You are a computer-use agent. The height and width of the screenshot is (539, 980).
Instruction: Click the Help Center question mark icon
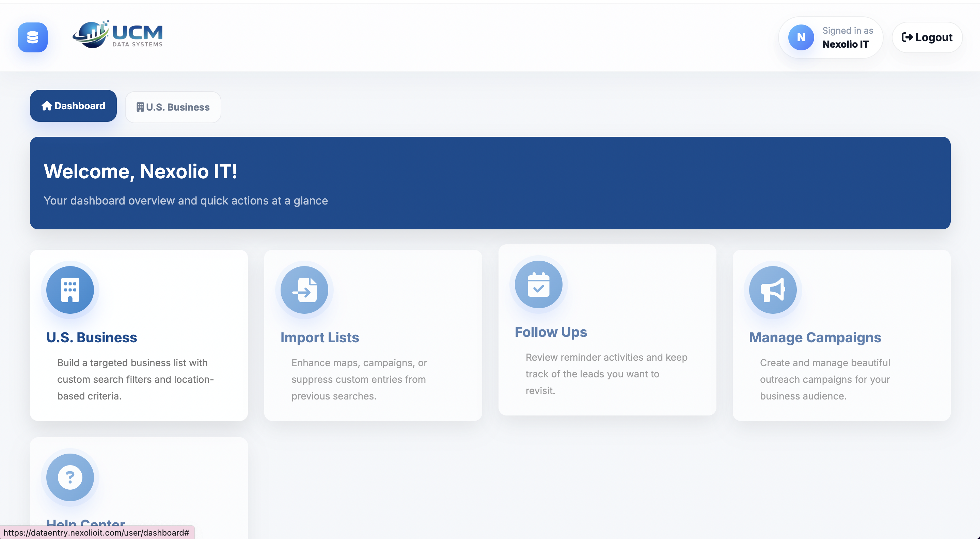[x=70, y=477]
